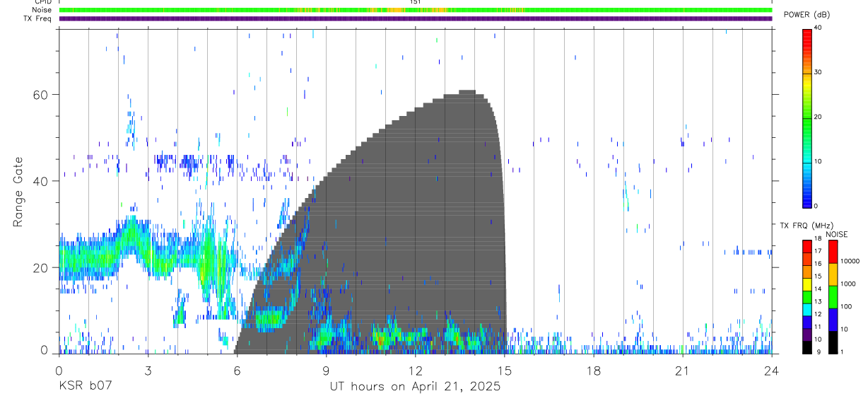
Task: Click the cyan 12–13 MHz block in TX FRQ legend
Action: tap(807, 309)
